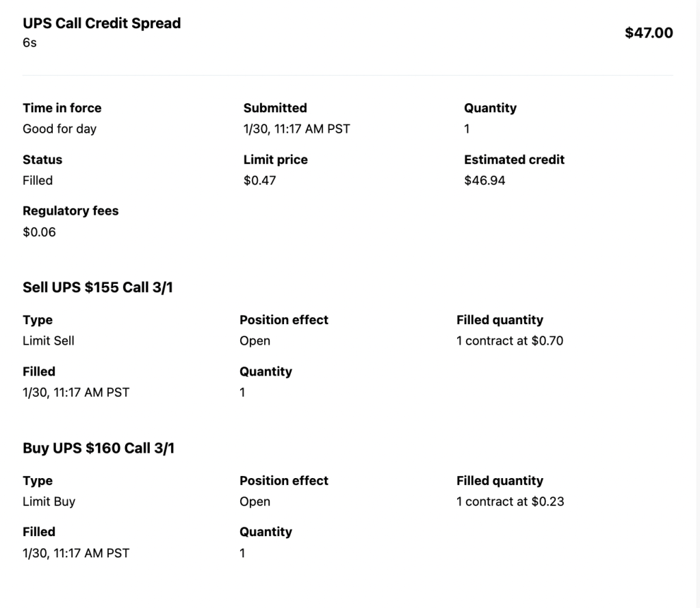Click the Limit price label
The height and width of the screenshot is (608, 700).
[x=276, y=159]
